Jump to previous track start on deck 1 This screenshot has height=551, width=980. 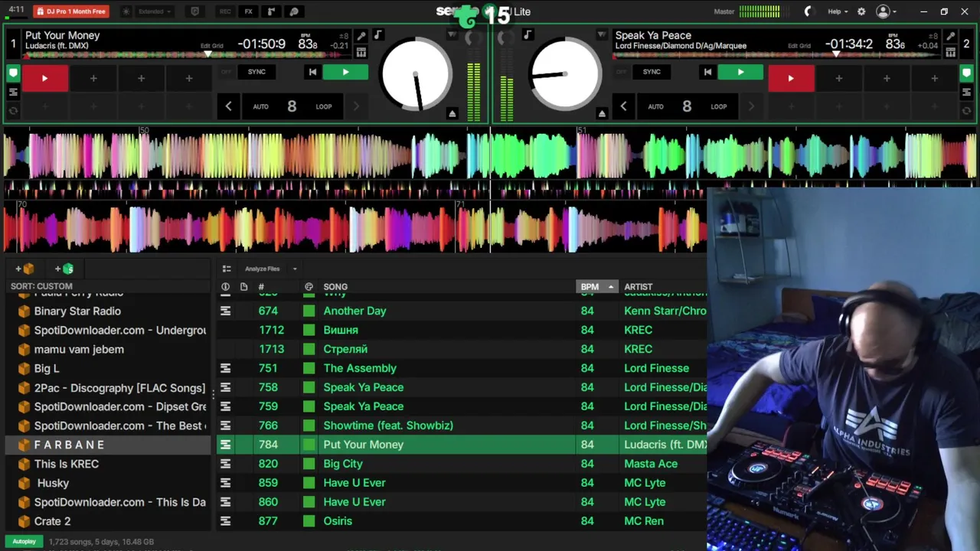click(312, 72)
